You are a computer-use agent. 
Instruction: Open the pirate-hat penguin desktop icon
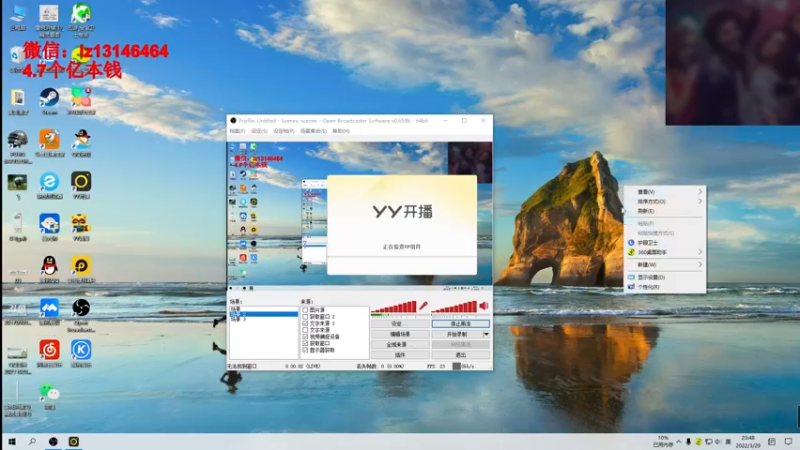pos(81,139)
